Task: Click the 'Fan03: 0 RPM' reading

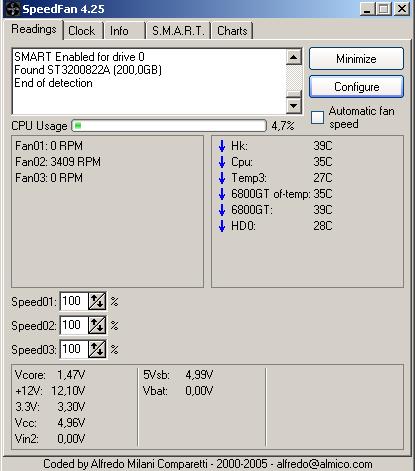Action: click(49, 178)
